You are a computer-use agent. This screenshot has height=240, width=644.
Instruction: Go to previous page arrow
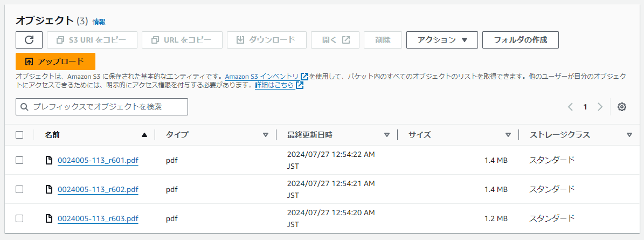[x=570, y=107]
